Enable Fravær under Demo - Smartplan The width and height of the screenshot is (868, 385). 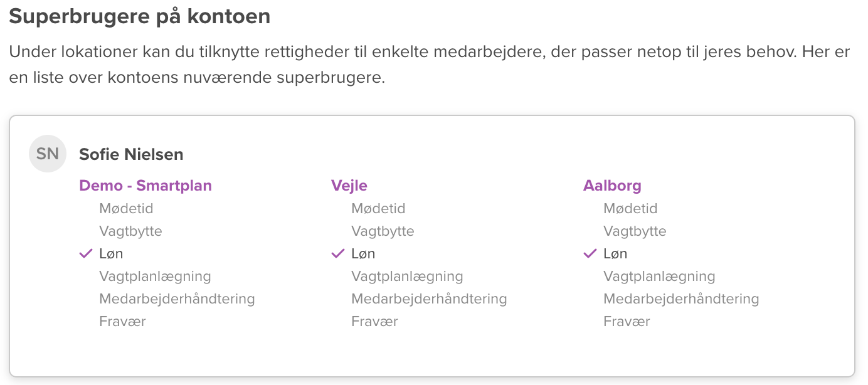tap(122, 322)
